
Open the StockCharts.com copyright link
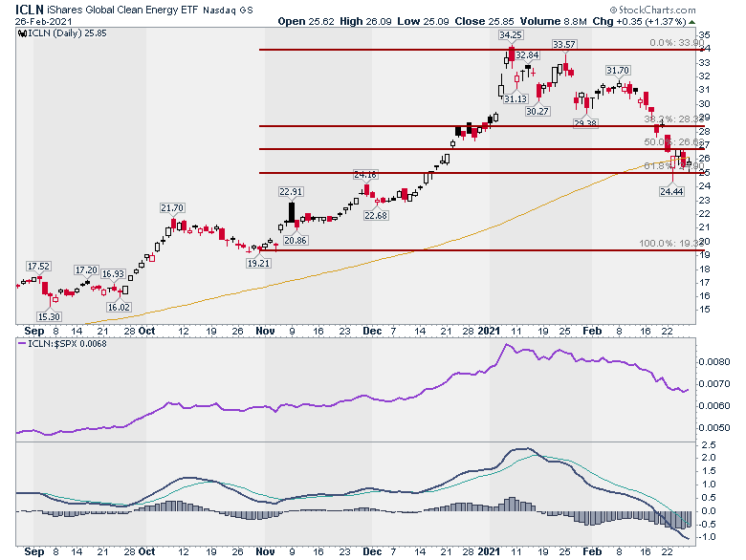pos(652,10)
